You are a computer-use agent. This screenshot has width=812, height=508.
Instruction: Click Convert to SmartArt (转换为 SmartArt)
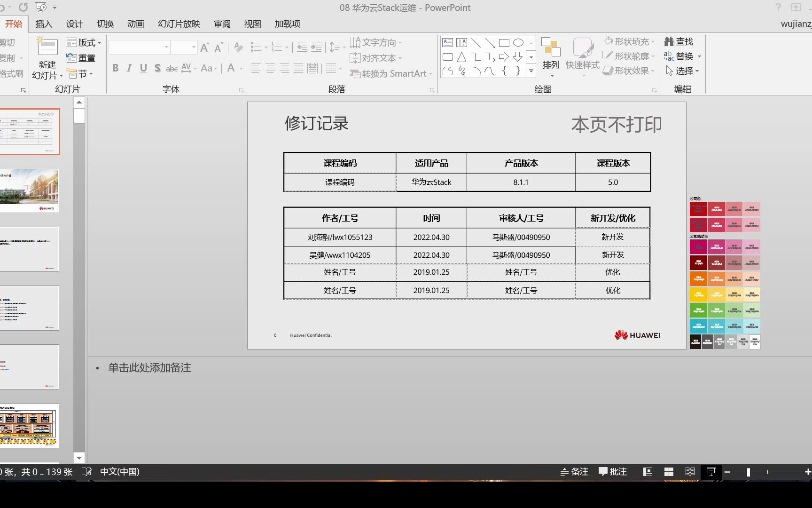(391, 74)
